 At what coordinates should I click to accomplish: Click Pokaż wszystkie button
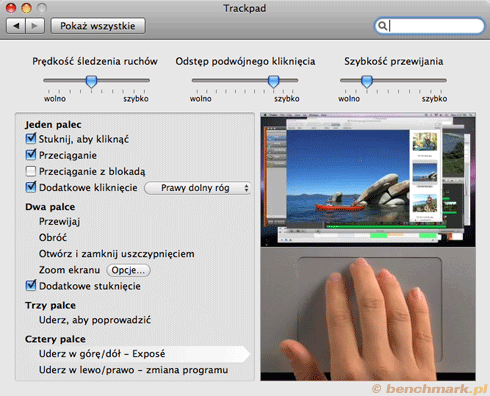pos(98,26)
